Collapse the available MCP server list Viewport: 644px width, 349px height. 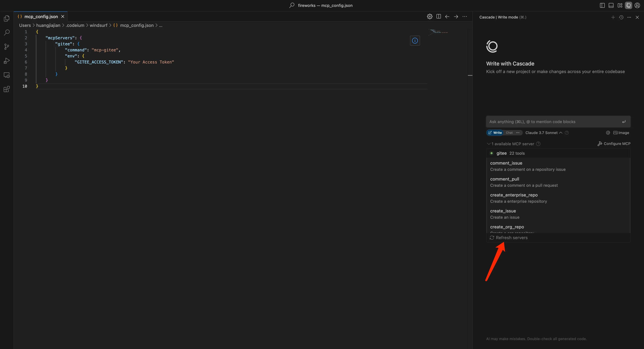pyautogui.click(x=489, y=144)
